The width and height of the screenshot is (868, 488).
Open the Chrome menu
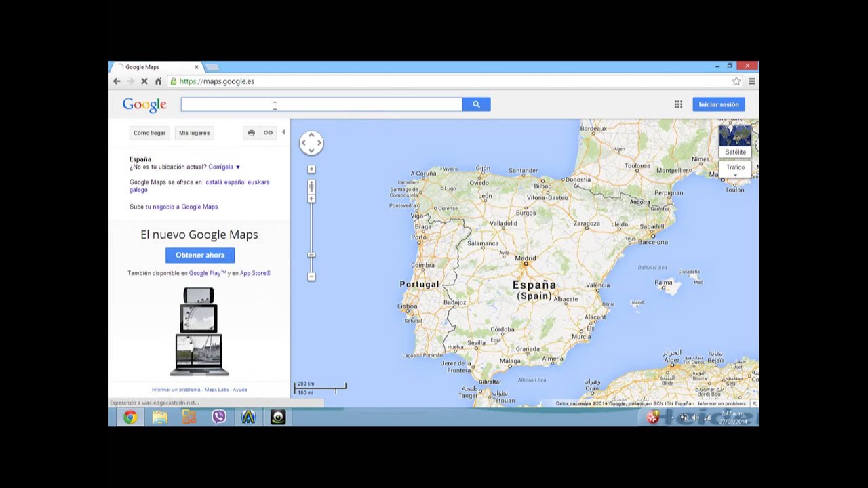click(752, 81)
